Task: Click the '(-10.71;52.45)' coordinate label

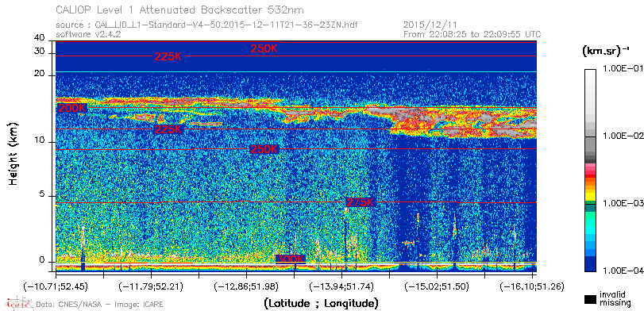Action: click(56, 286)
